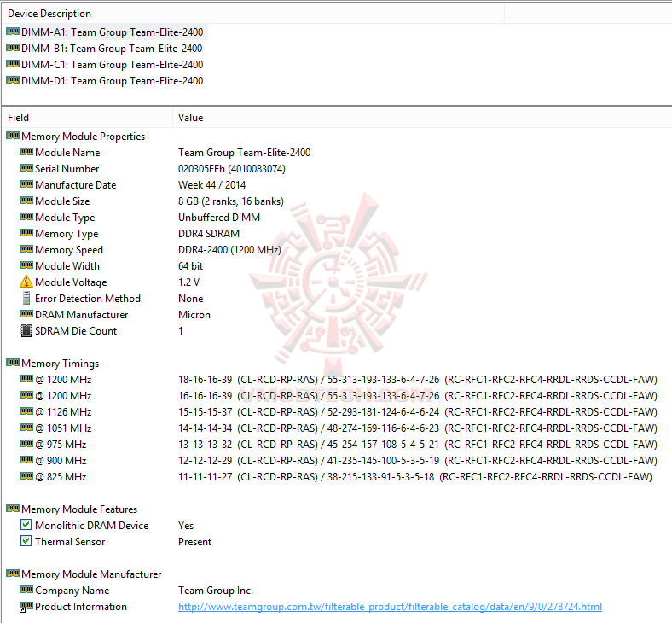This screenshot has width=672, height=623.
Task: Click the icon beside @ 900 MHz
Action: [x=26, y=460]
